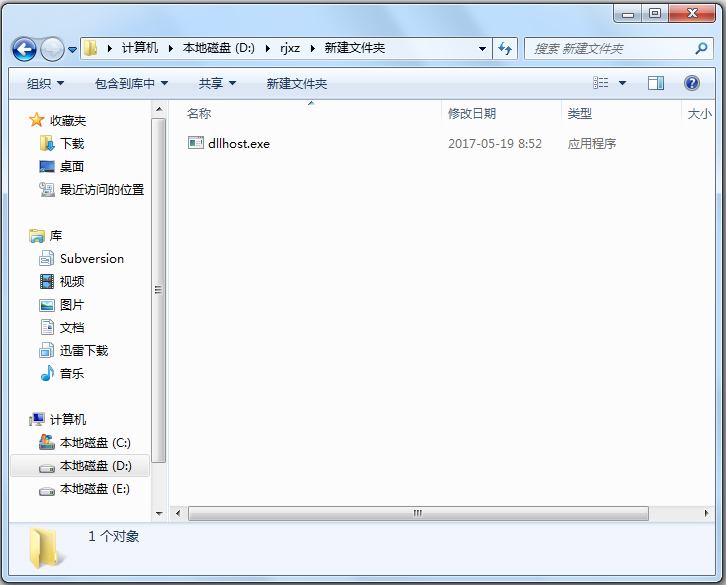
Task: Click the 新建文件夹 toolbar button
Action: pyautogui.click(x=297, y=83)
